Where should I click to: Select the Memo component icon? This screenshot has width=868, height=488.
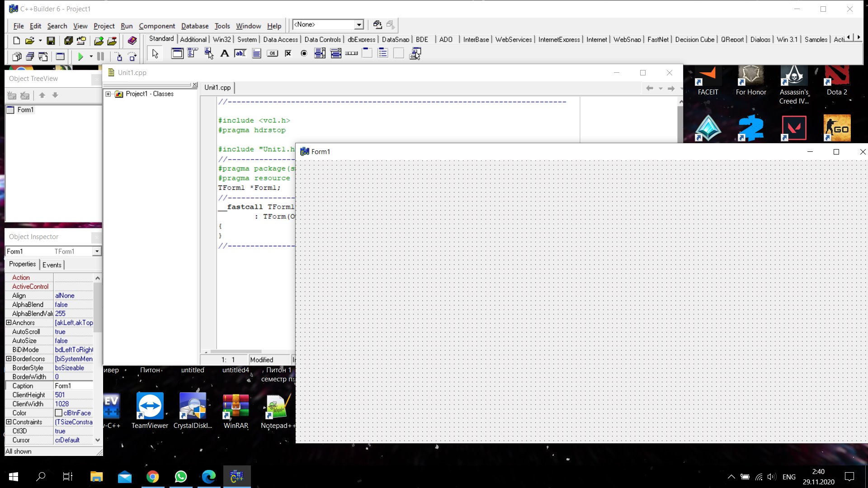pos(256,53)
